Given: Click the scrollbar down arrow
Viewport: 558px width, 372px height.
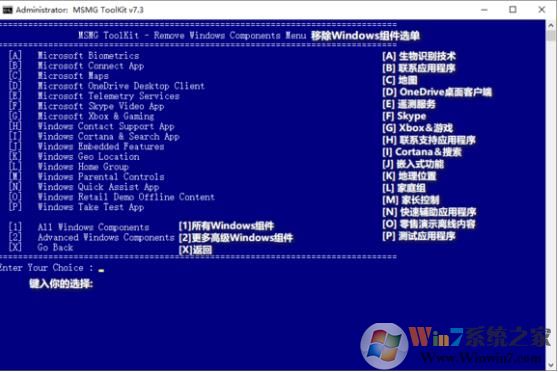Looking at the screenshot, I should click(551, 365).
